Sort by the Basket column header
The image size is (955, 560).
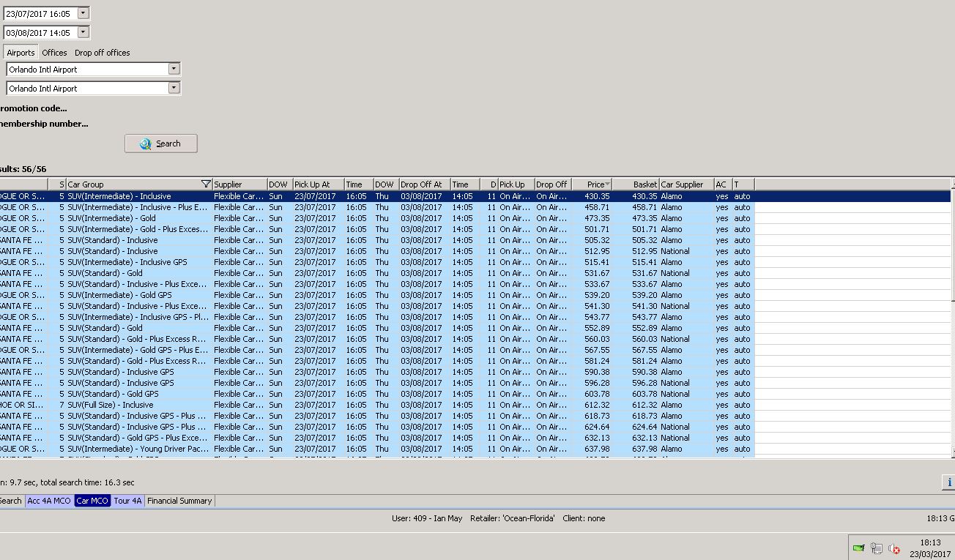click(x=636, y=184)
